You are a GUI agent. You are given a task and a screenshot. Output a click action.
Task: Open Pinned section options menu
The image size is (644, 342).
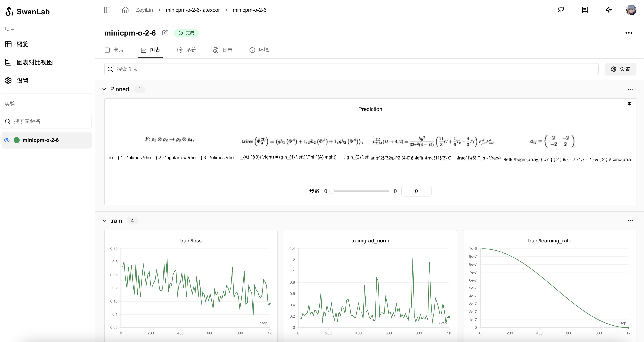[x=630, y=89]
